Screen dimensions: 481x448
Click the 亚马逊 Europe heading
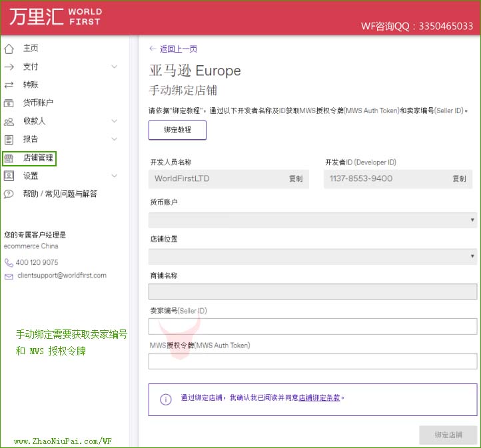(195, 71)
